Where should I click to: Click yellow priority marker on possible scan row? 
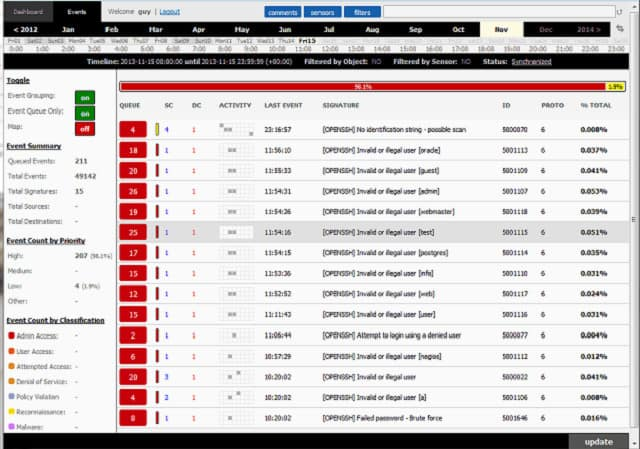click(157, 129)
